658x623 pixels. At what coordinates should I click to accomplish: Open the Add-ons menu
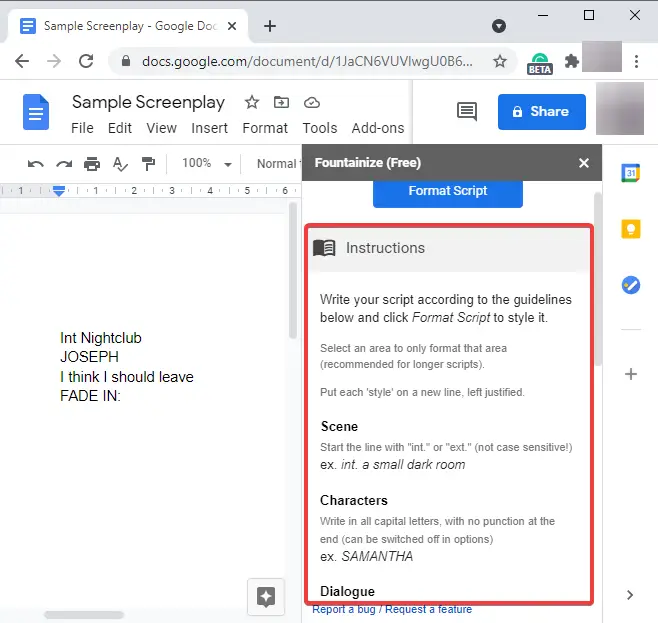[x=378, y=128]
